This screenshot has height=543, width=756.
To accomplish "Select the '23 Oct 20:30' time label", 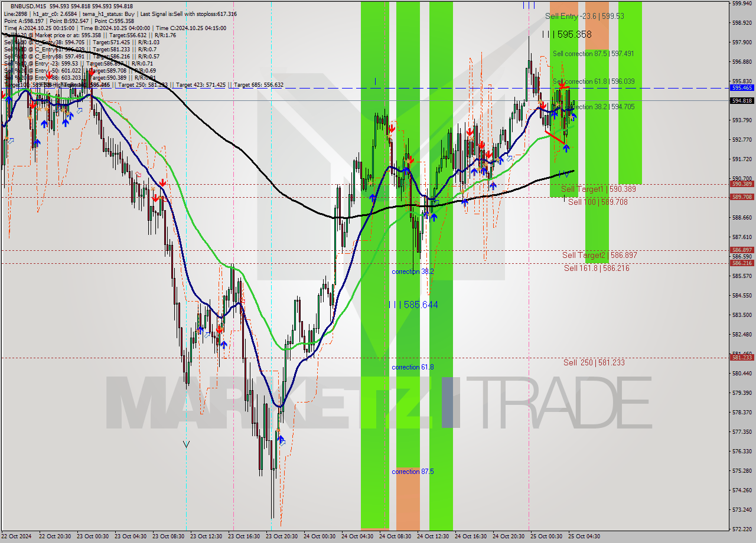I will pos(283,537).
